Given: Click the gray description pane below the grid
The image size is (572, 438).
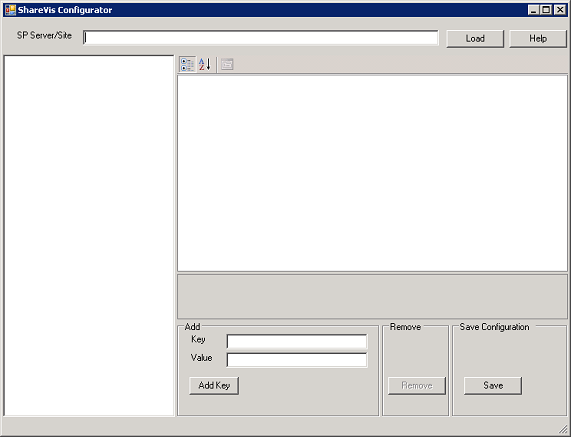Looking at the screenshot, I should pos(372,296).
